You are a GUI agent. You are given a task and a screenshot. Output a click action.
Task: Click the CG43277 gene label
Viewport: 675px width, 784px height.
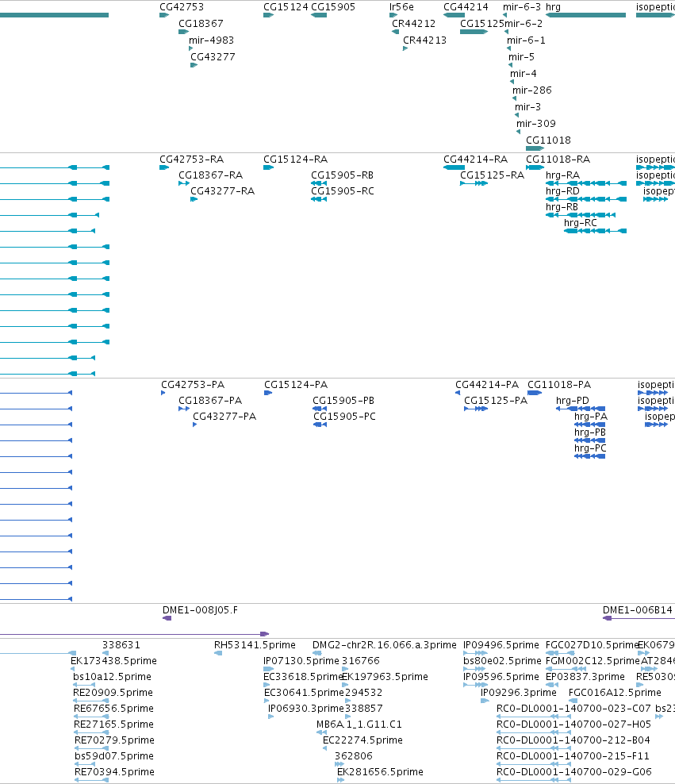(213, 57)
